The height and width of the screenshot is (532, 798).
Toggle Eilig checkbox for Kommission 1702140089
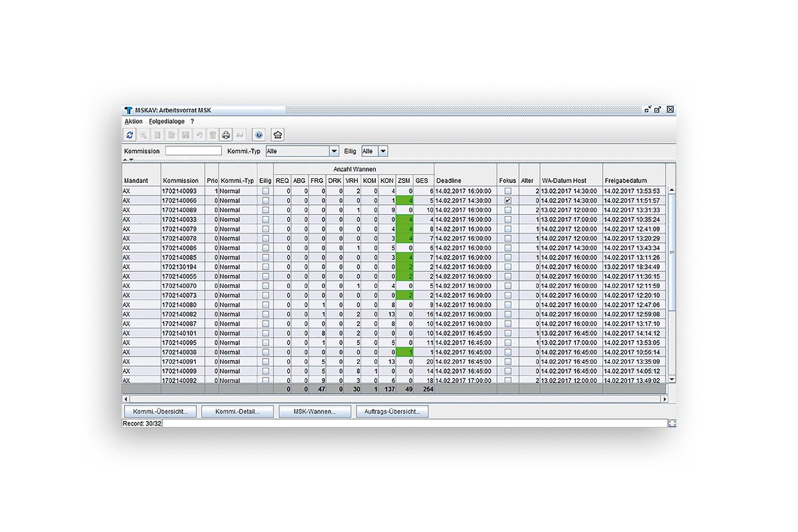pyautogui.click(x=265, y=209)
